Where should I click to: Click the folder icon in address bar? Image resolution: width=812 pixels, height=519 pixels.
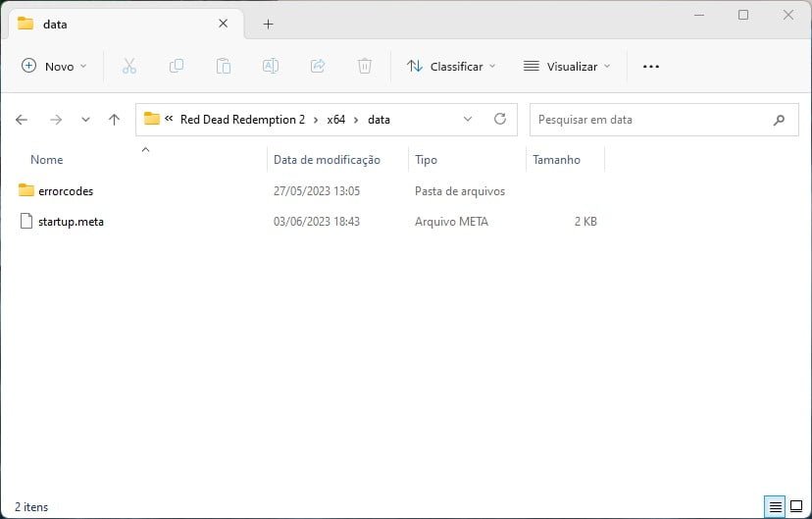152,119
